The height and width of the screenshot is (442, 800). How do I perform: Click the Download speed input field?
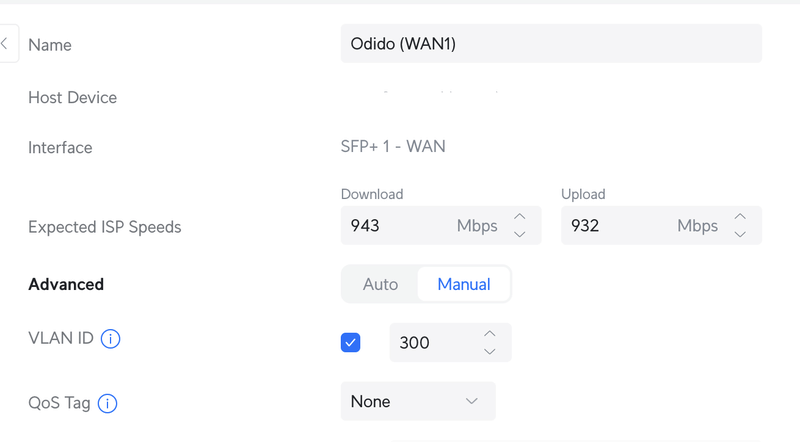[x=395, y=226]
